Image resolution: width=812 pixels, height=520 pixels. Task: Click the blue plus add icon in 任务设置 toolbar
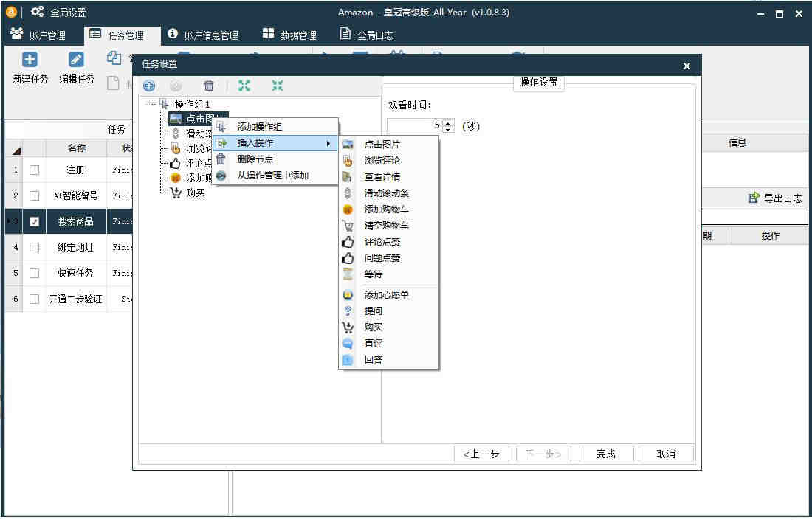click(x=149, y=86)
